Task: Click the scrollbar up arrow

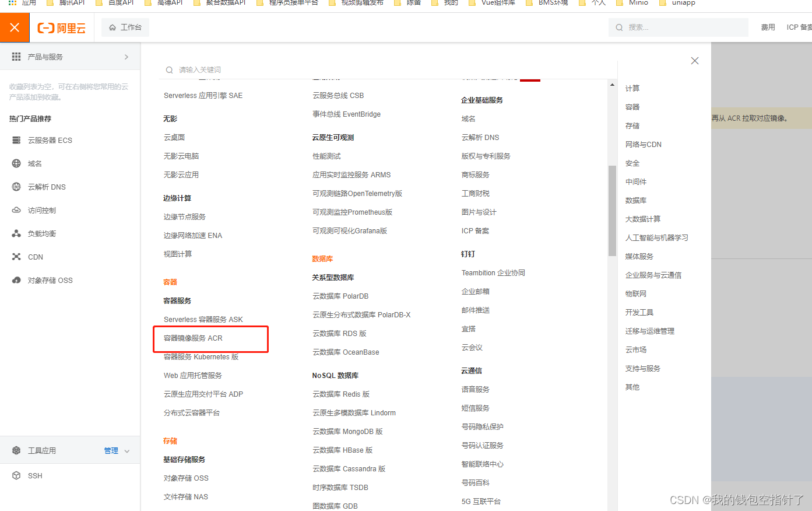Action: click(x=612, y=85)
